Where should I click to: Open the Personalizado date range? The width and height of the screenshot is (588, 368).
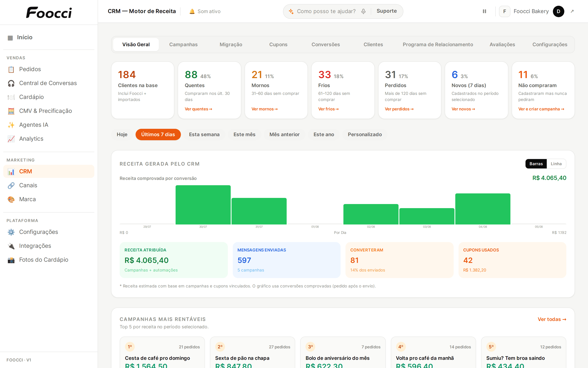click(x=364, y=135)
